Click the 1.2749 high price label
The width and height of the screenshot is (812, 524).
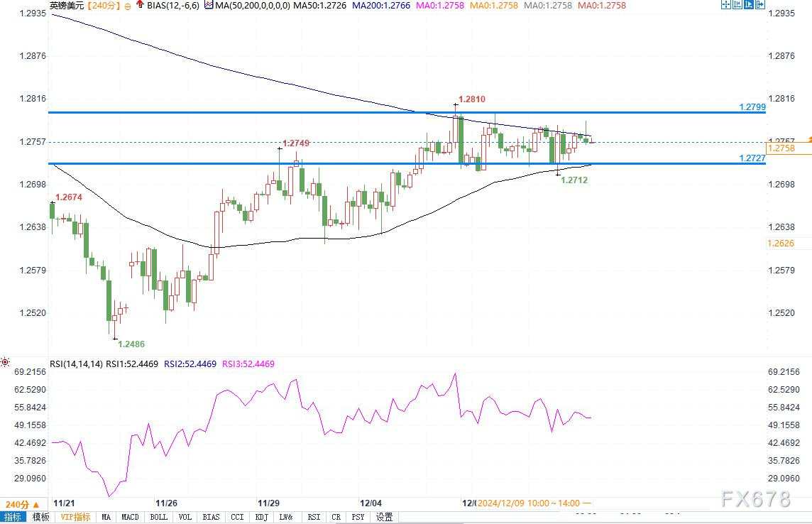coord(296,143)
